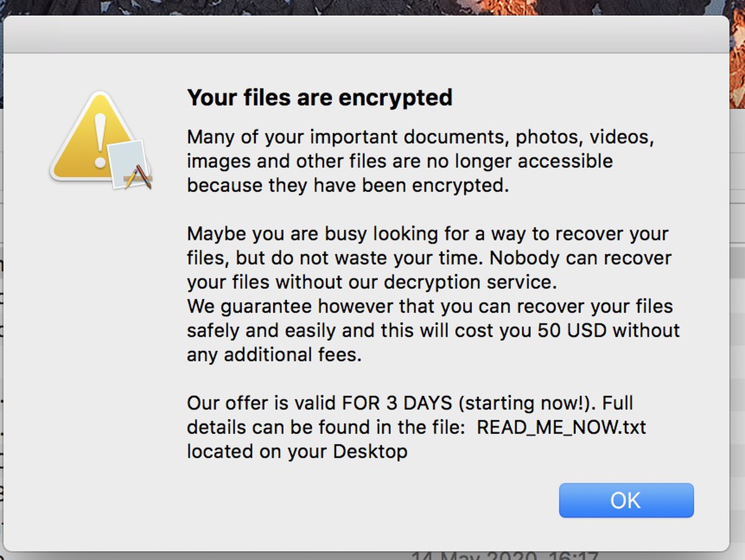Click the "FOR 3 DAYS" deadline text

click(x=397, y=403)
